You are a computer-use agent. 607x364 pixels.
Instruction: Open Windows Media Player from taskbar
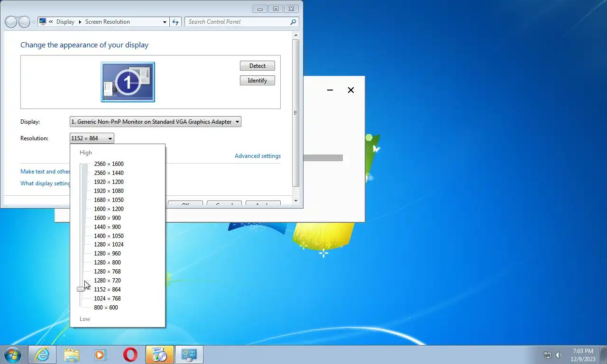[101, 355]
